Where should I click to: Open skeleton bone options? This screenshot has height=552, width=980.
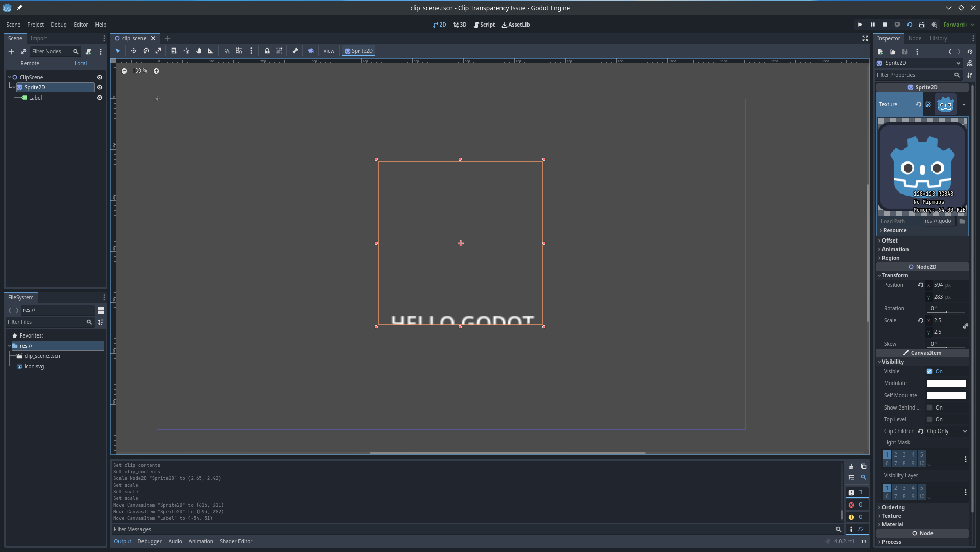[295, 51]
